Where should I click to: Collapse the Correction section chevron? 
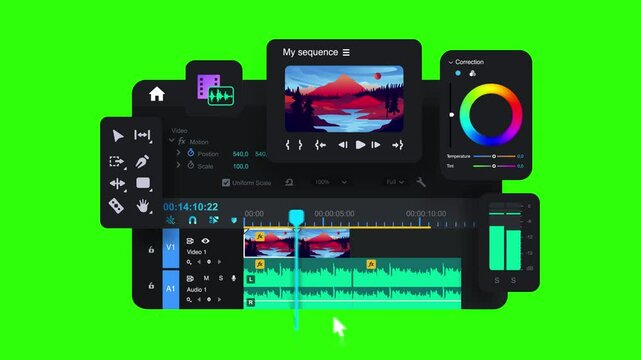pos(450,62)
